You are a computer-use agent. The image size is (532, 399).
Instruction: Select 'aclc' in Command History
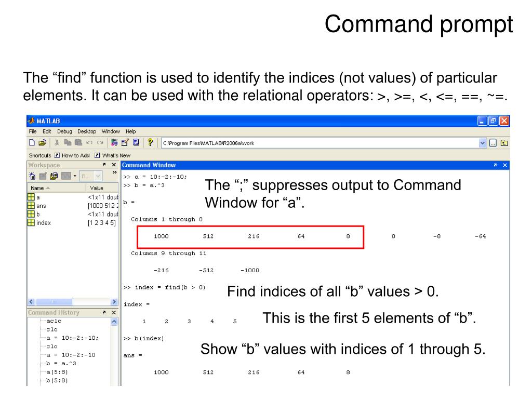[x=54, y=321]
